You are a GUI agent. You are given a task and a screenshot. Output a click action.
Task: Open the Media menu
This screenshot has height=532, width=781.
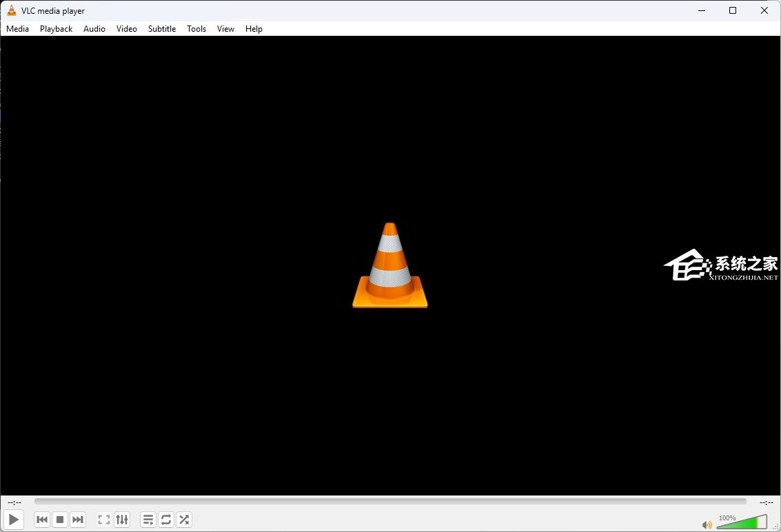[17, 28]
